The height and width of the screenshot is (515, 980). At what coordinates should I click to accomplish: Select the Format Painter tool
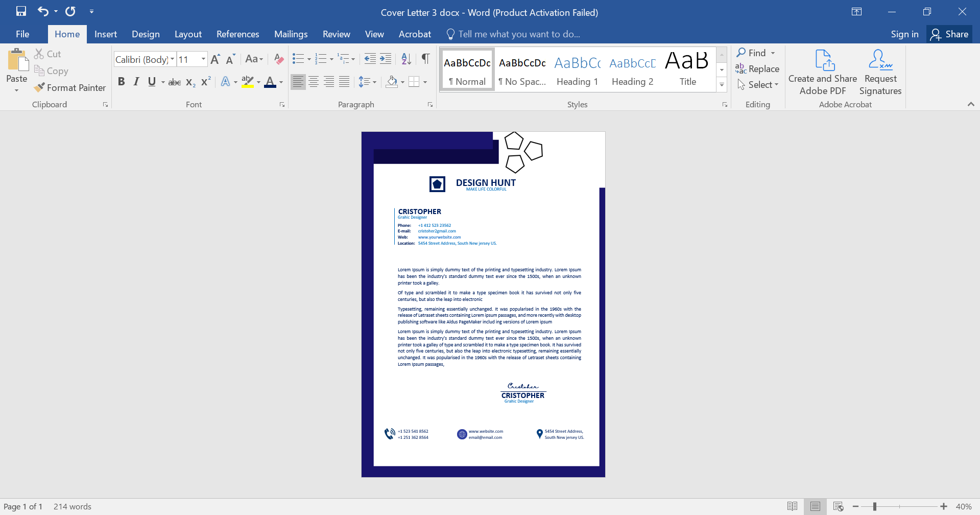[69, 87]
